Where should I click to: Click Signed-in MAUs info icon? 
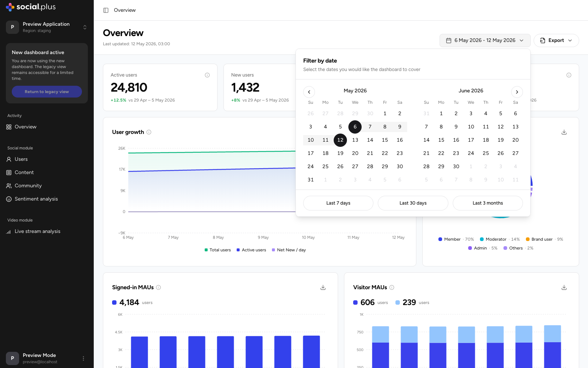point(158,287)
